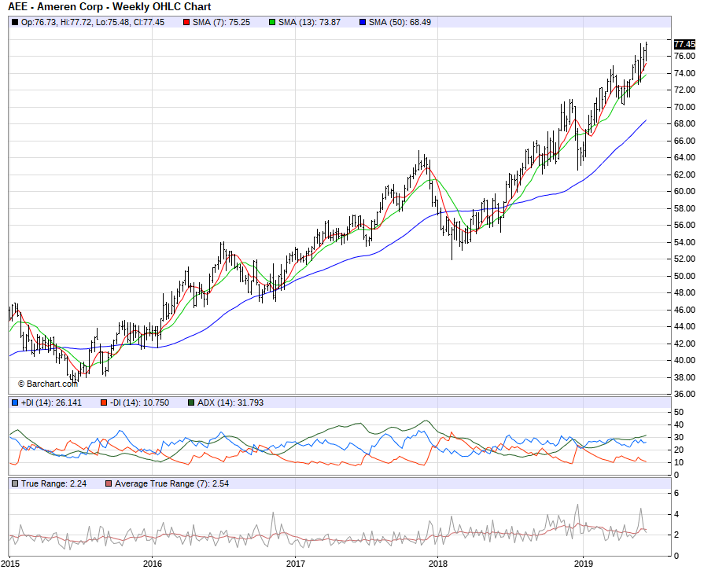Click the green SMA (13) legend swatch
The height and width of the screenshot is (588, 704).
coord(272,22)
